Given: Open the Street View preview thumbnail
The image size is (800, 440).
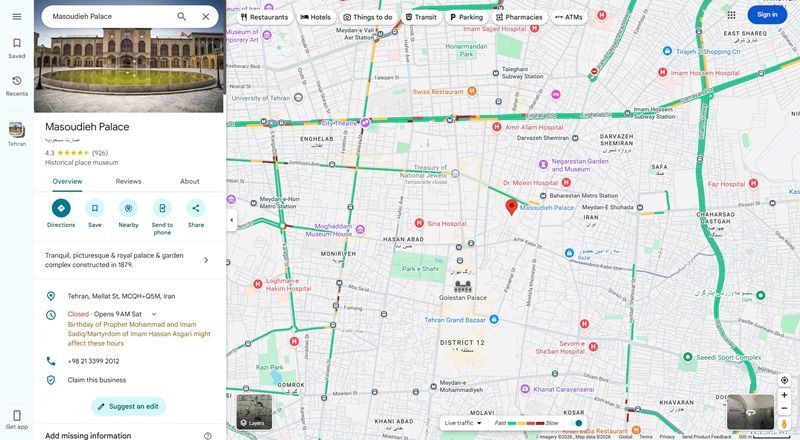Looking at the screenshot, I should coord(751,411).
